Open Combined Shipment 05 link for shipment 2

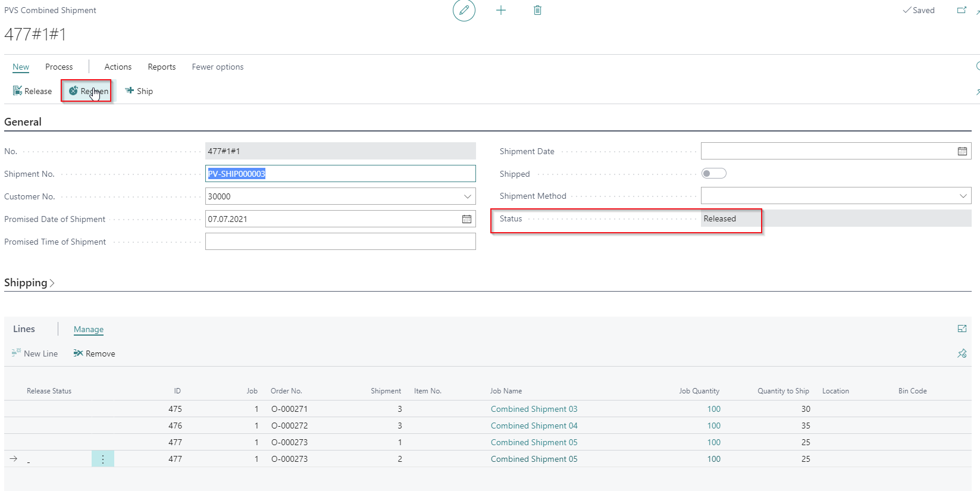[x=534, y=459]
